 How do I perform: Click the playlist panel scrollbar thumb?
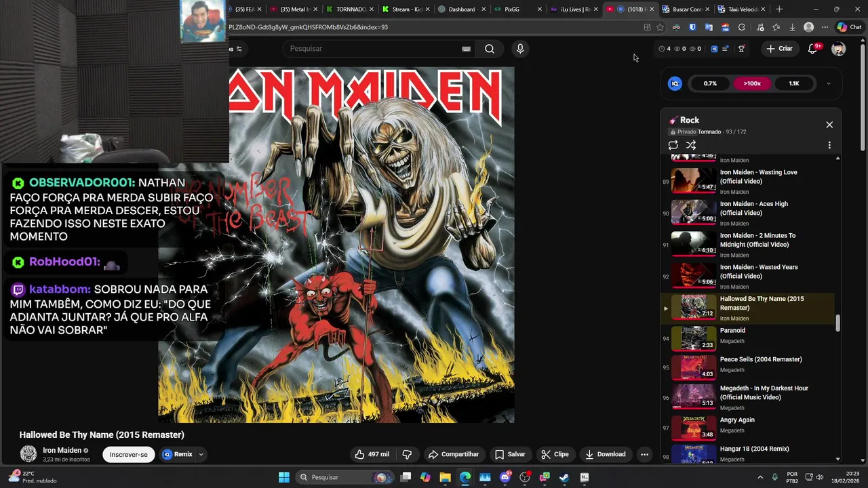pos(837,323)
